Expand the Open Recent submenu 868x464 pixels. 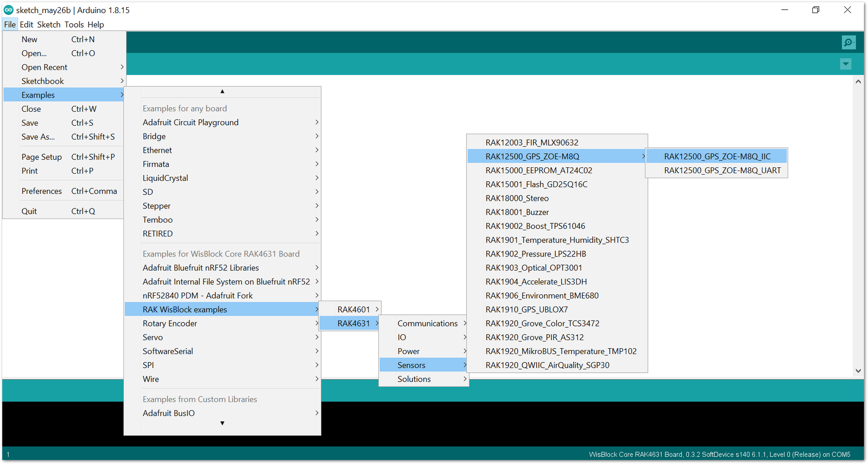(x=63, y=67)
